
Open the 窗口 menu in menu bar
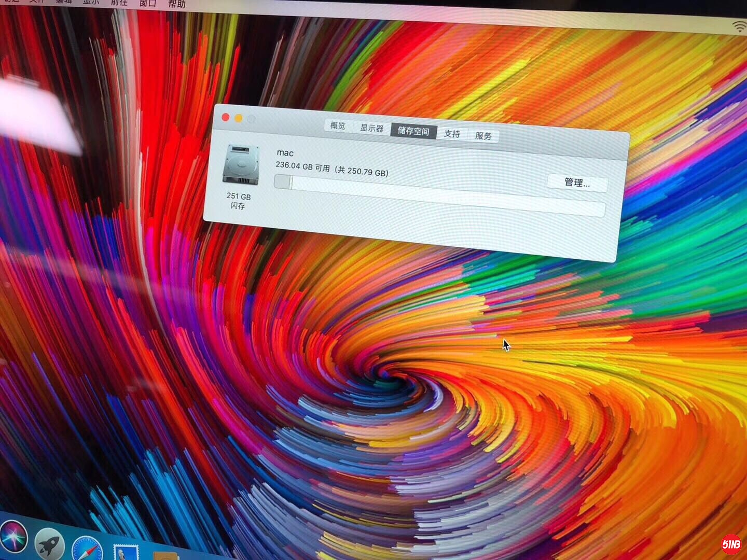[x=148, y=3]
